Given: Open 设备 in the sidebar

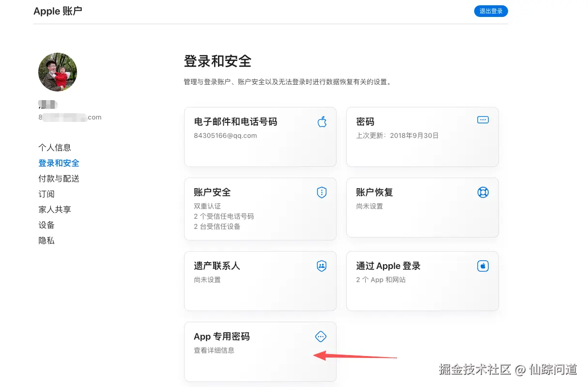Looking at the screenshot, I should click(46, 225).
